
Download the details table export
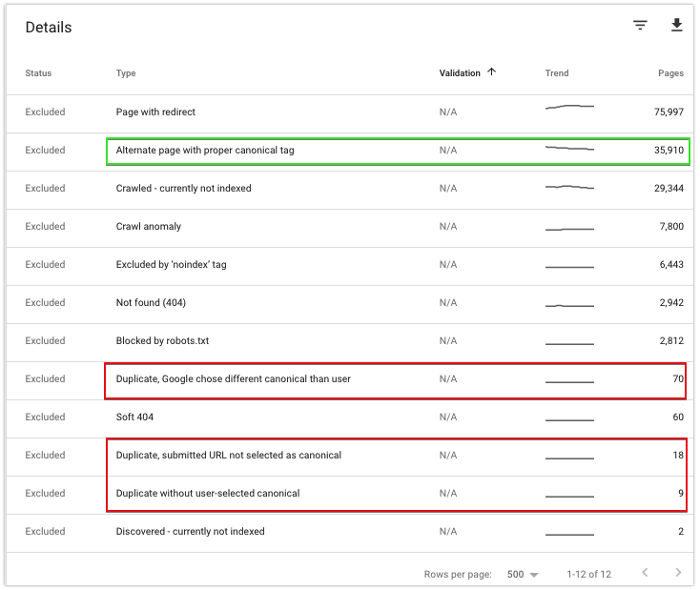click(x=677, y=26)
